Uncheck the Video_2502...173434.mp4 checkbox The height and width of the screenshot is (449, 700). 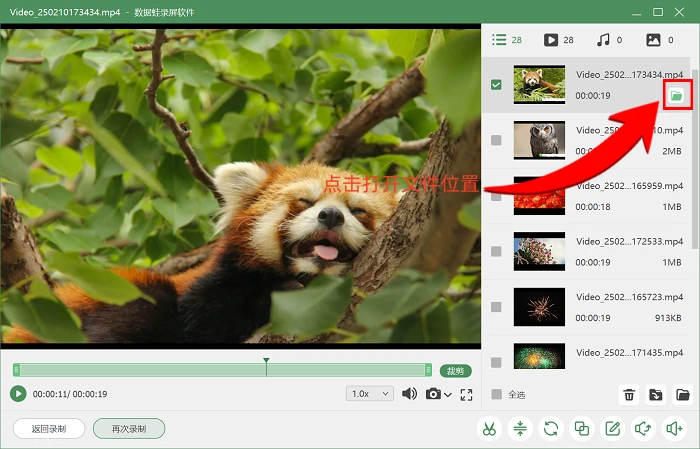point(496,85)
